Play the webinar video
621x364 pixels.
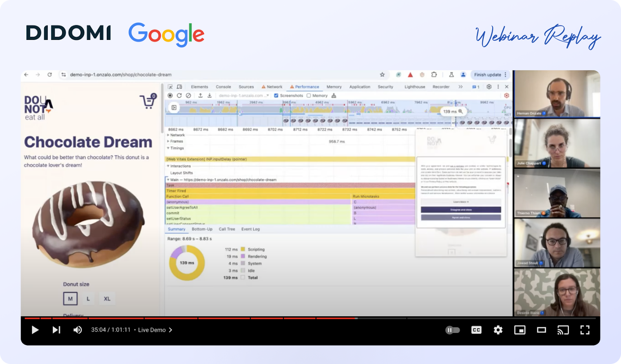tap(35, 330)
